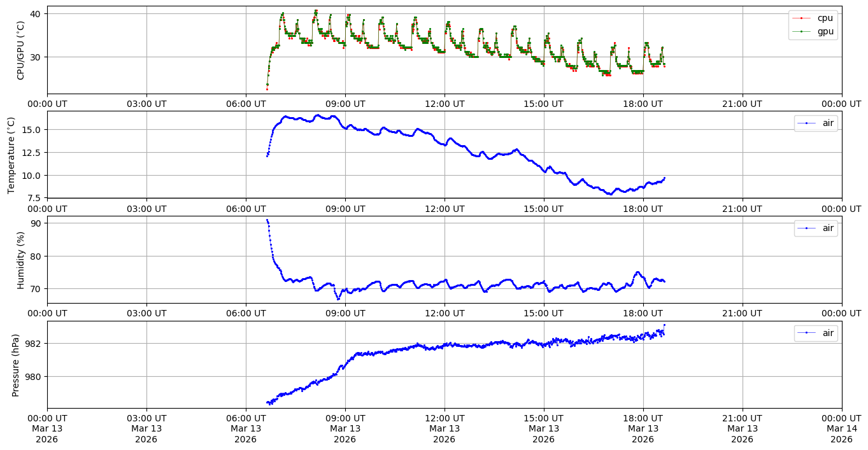Viewport: 868px width, 450px height.
Task: Click the gpu legend entry label
Action: pyautogui.click(x=825, y=31)
